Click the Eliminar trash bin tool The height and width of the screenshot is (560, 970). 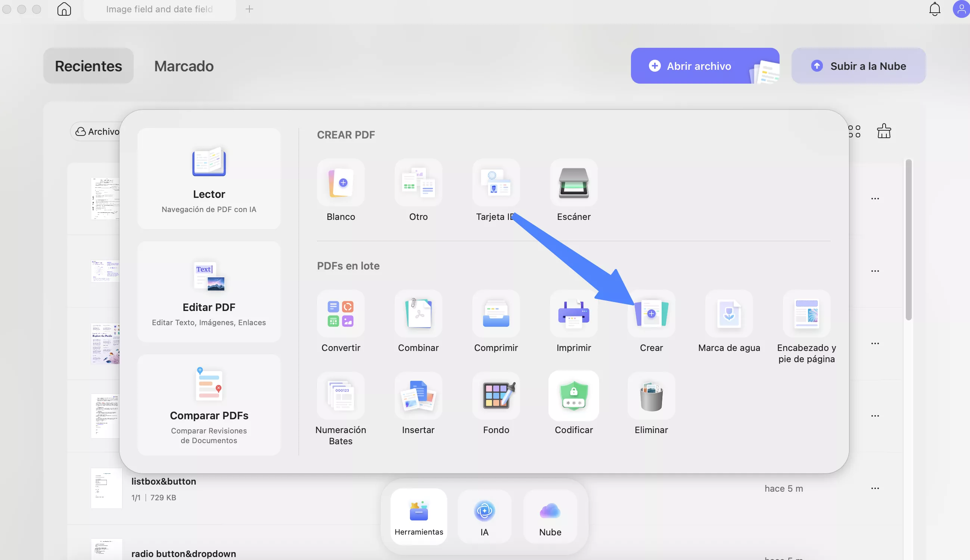point(651,396)
